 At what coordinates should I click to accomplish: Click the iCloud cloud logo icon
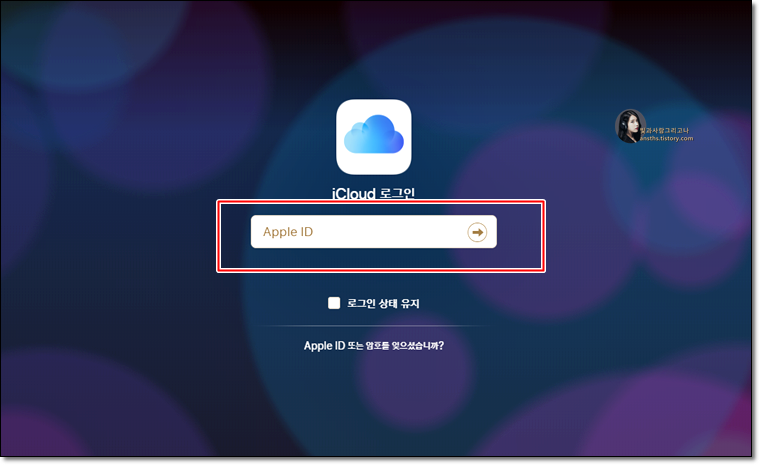[x=374, y=137]
